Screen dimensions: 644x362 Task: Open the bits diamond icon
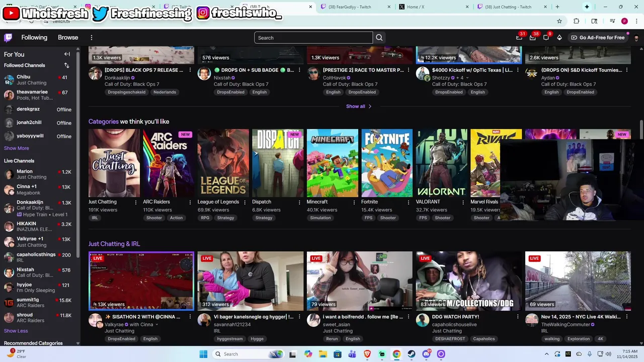point(559,38)
